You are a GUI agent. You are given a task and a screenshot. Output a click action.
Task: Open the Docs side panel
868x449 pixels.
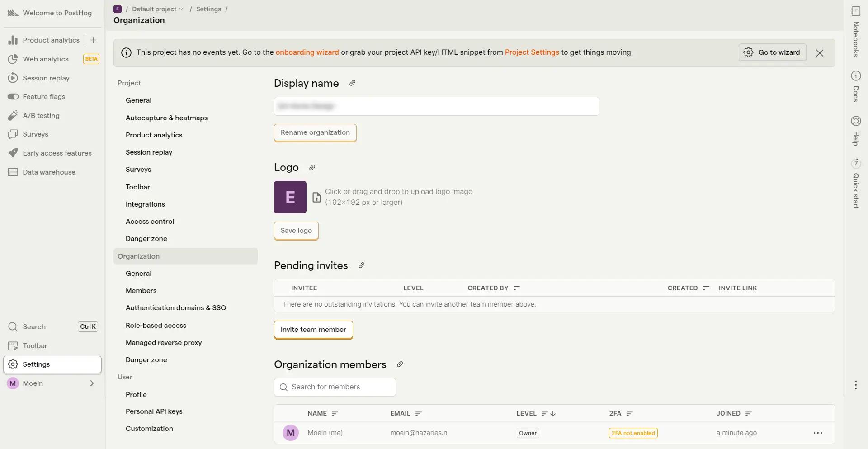point(856,86)
